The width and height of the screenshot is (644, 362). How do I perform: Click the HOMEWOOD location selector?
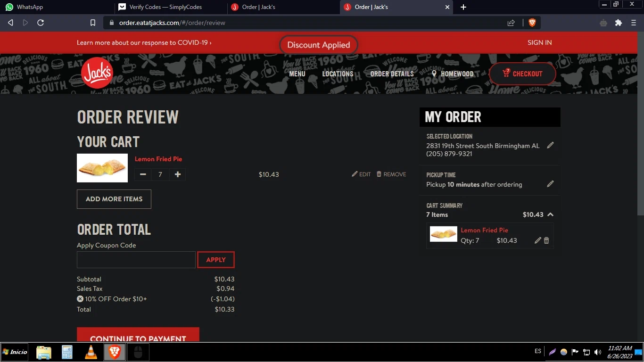[x=453, y=74]
